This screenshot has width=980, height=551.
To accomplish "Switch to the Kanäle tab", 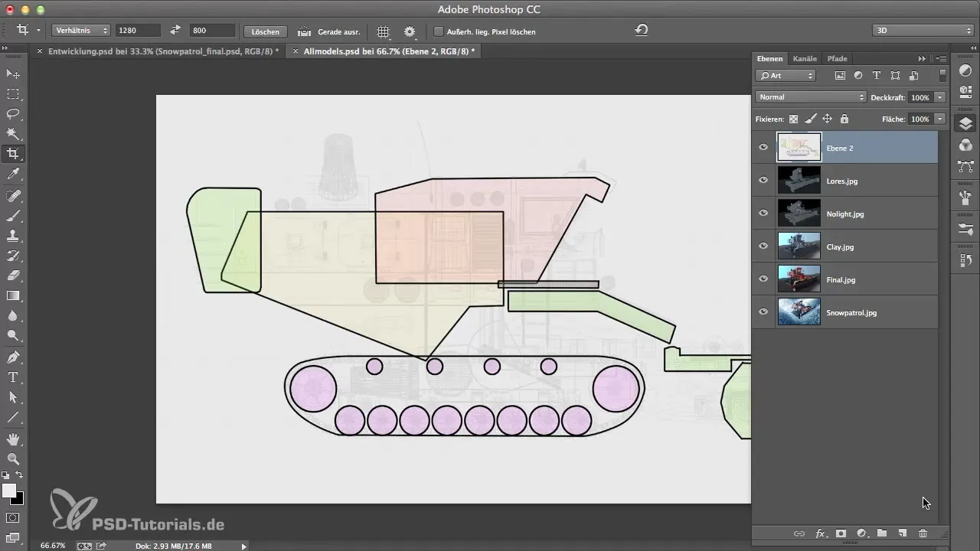I will pos(805,58).
